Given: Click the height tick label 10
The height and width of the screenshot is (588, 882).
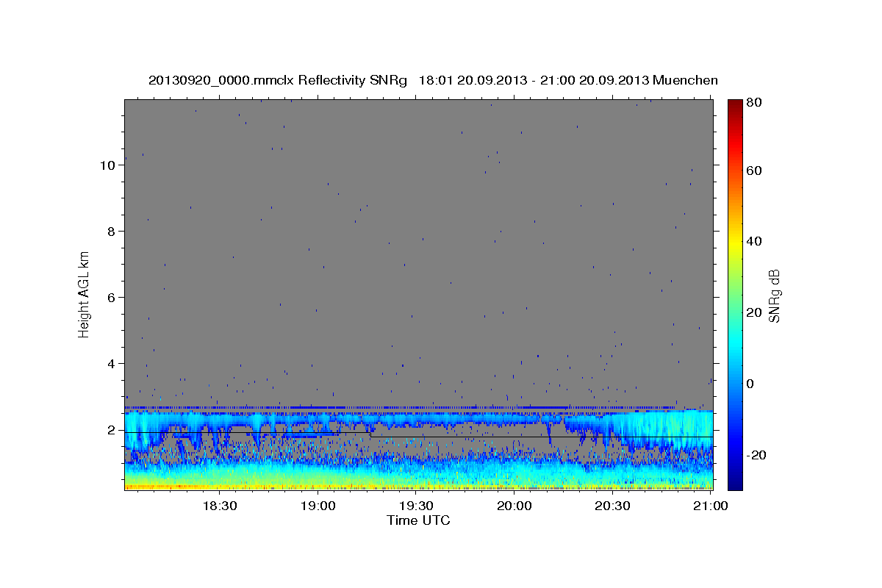Looking at the screenshot, I should tap(108, 165).
